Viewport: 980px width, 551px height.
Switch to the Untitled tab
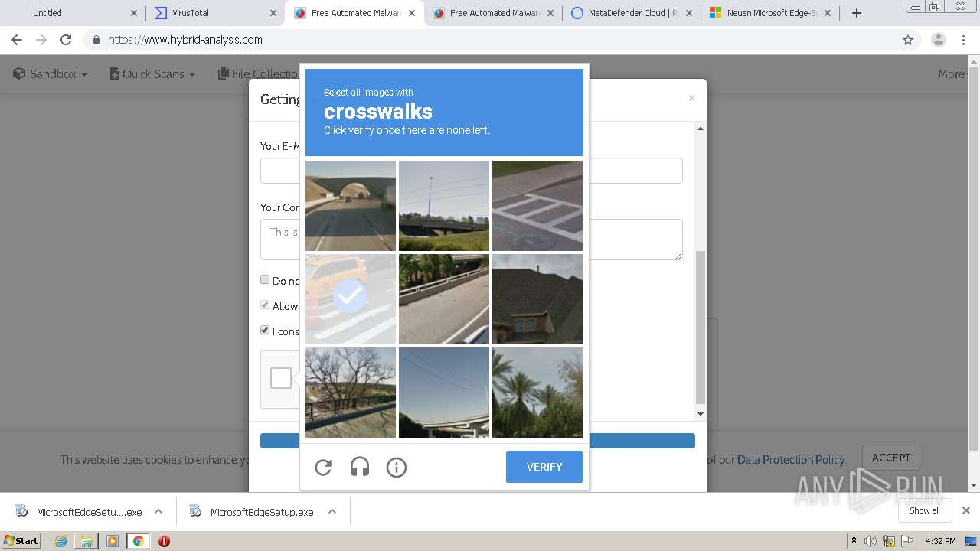73,13
